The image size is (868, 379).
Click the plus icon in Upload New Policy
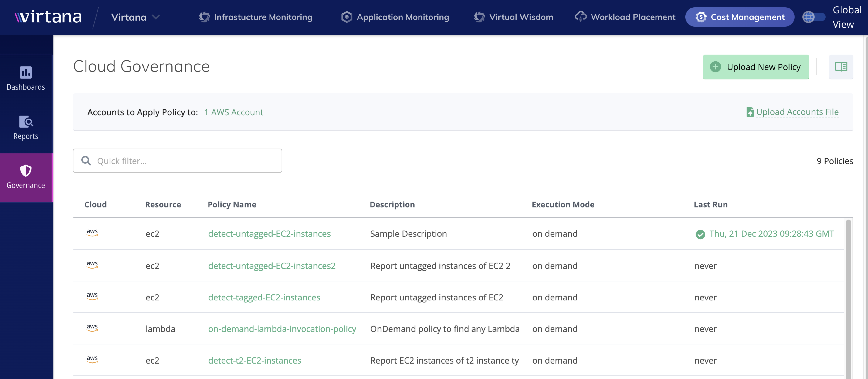(x=715, y=67)
